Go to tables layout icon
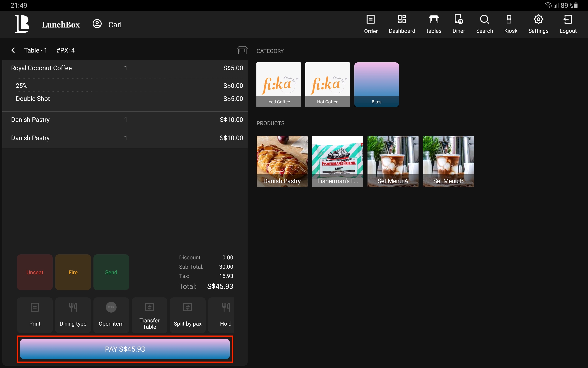This screenshot has width=588, height=368. (433, 24)
